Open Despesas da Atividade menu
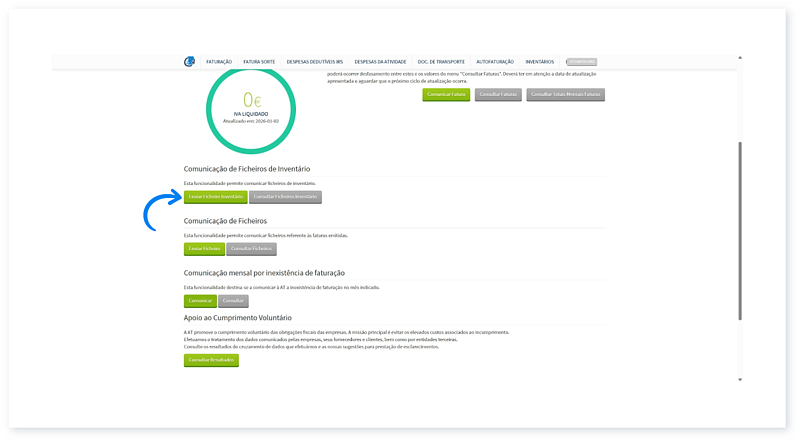This screenshot has width=800, height=442. [x=380, y=62]
